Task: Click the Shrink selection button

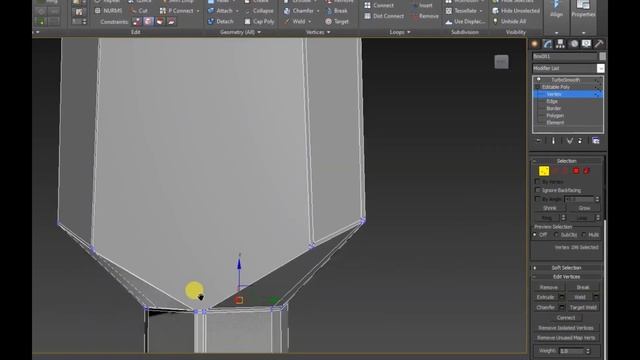Action: (x=549, y=208)
